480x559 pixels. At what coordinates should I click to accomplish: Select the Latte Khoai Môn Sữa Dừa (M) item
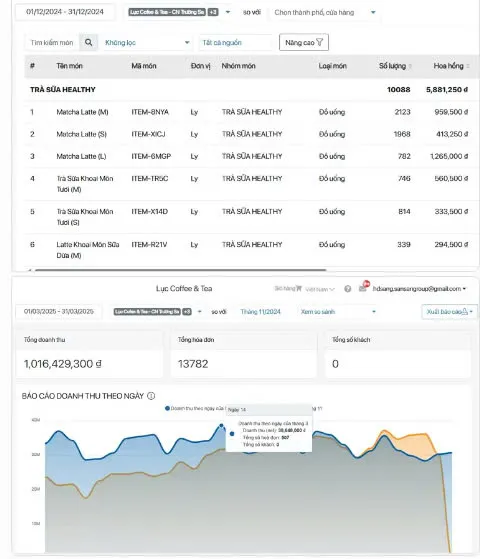(x=88, y=250)
